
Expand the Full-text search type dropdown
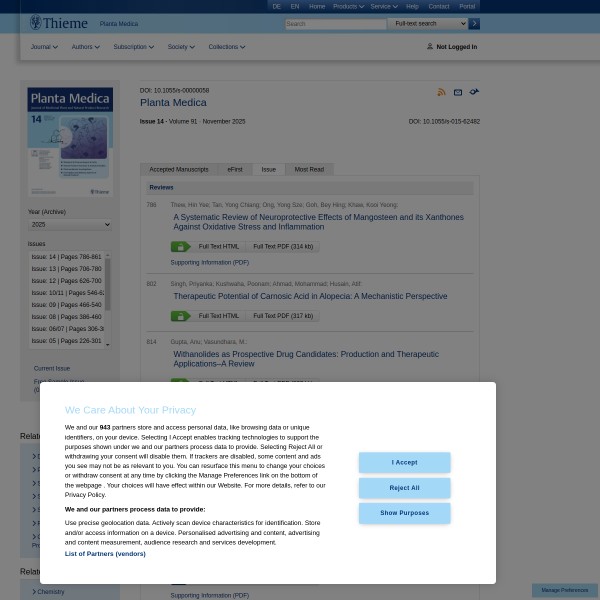428,23
